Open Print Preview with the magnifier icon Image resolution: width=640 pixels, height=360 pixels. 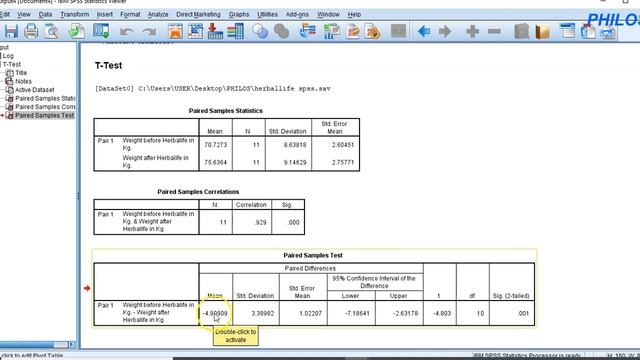click(51, 31)
